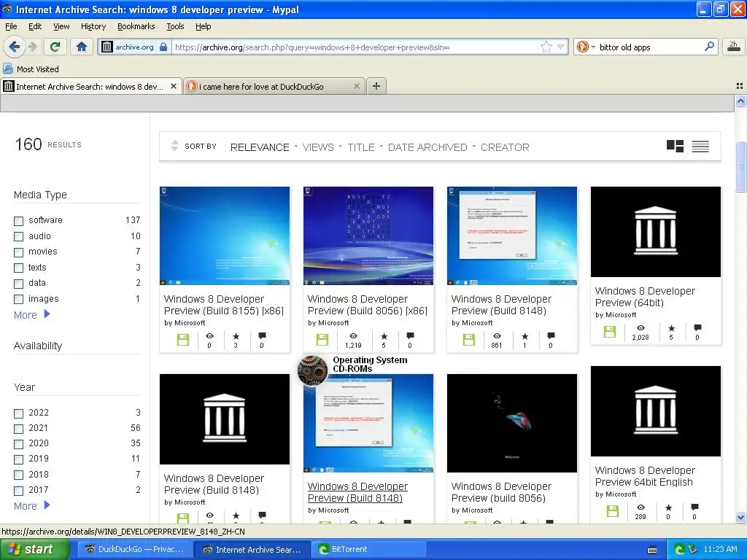Toggle sort direction arrows next to Sort By
This screenshot has height=560, width=747.
click(174, 146)
